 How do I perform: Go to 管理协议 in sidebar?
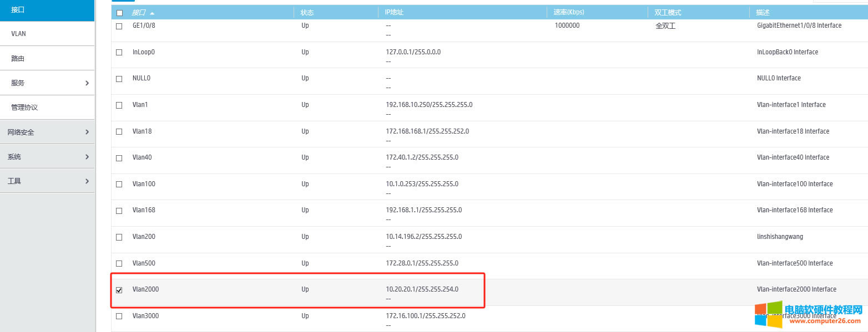pos(24,108)
